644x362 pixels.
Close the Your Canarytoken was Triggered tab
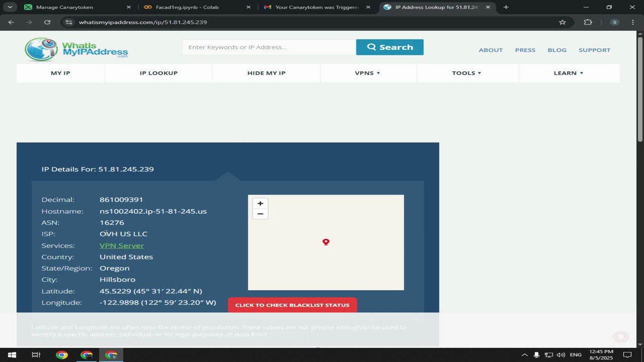(368, 7)
